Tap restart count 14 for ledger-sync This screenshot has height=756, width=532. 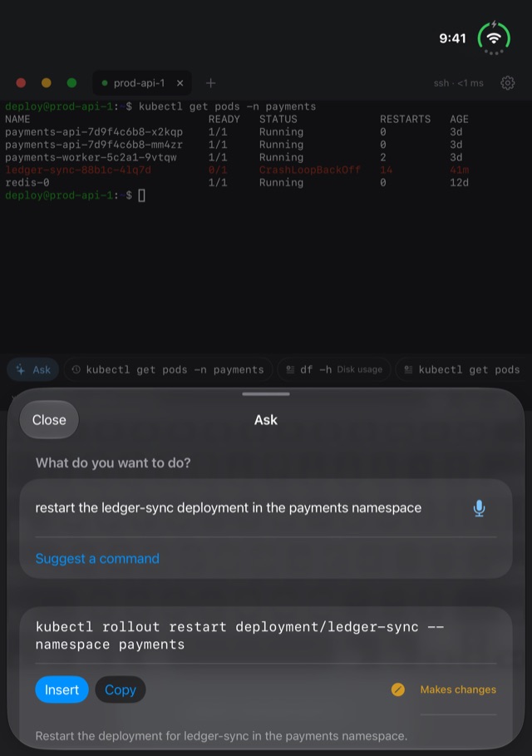pyautogui.click(x=386, y=170)
